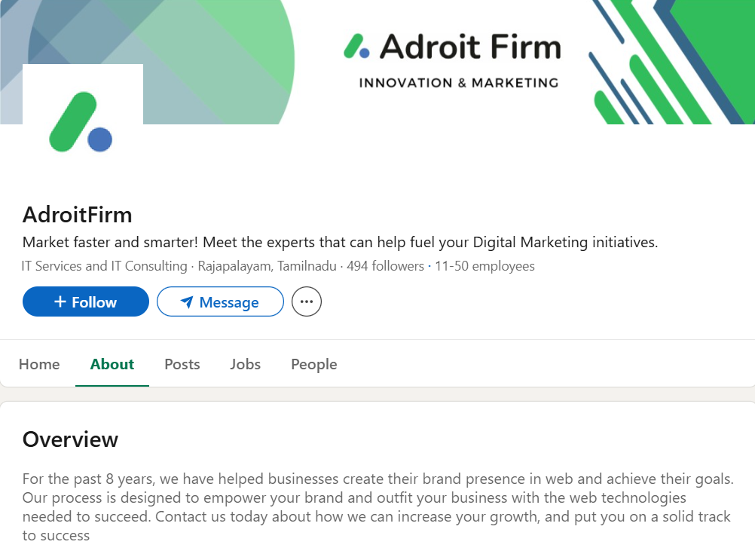Viewport: 755px width, 560px height.
Task: Click the cover banner green stripes graphic
Action: [671, 62]
